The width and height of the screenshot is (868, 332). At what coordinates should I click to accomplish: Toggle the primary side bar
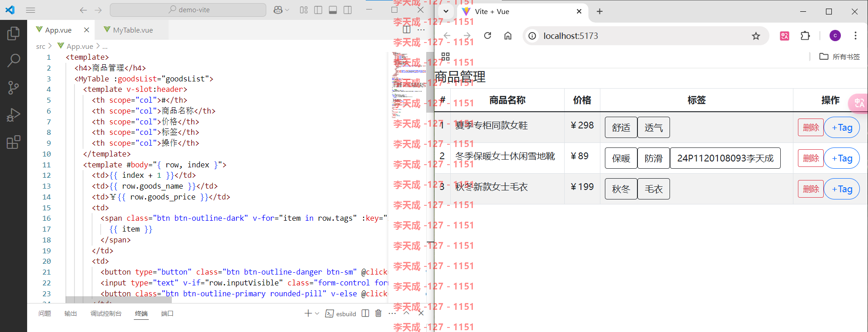point(318,10)
